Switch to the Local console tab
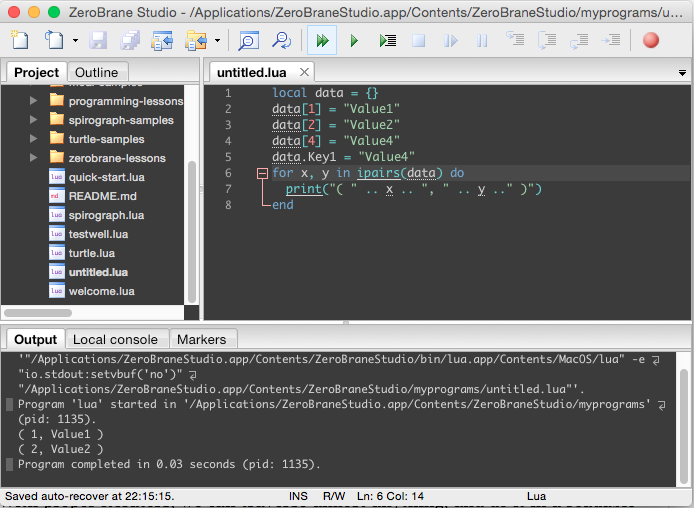 tap(115, 339)
